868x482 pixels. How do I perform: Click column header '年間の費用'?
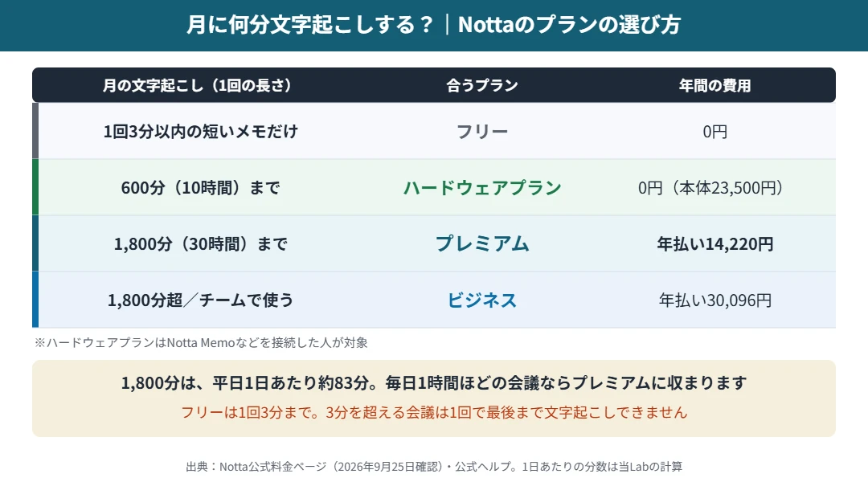[714, 85]
